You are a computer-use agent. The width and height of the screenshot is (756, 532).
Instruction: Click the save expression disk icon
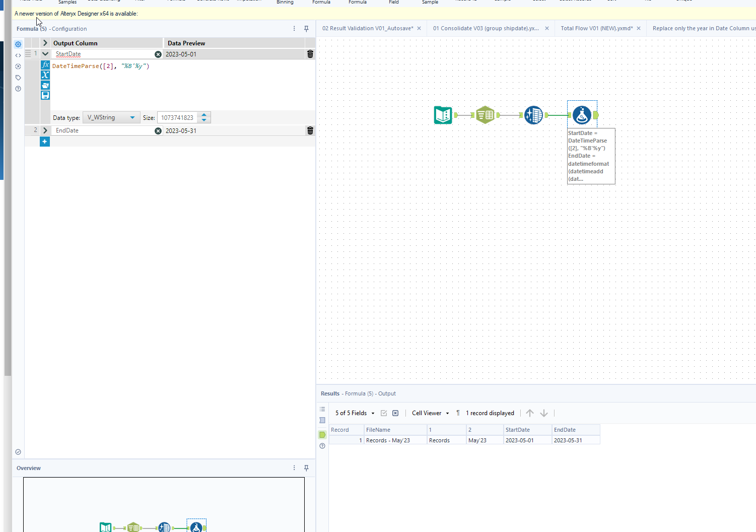click(x=45, y=95)
